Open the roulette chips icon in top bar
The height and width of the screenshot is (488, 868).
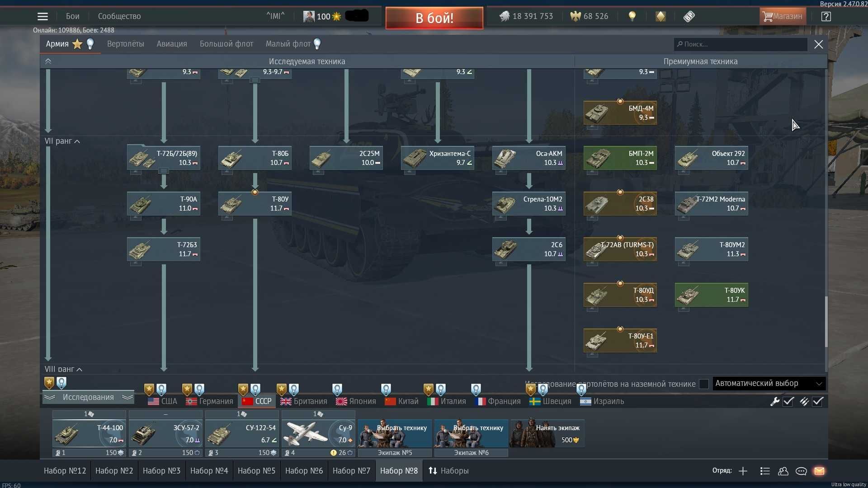(x=689, y=16)
